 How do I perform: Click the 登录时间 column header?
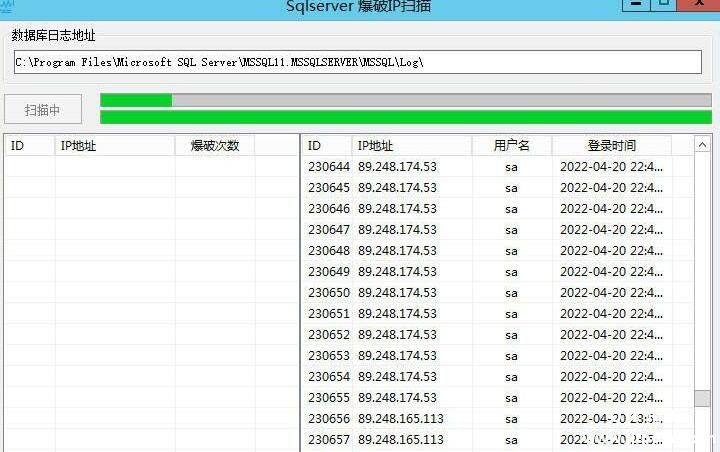pos(612,146)
